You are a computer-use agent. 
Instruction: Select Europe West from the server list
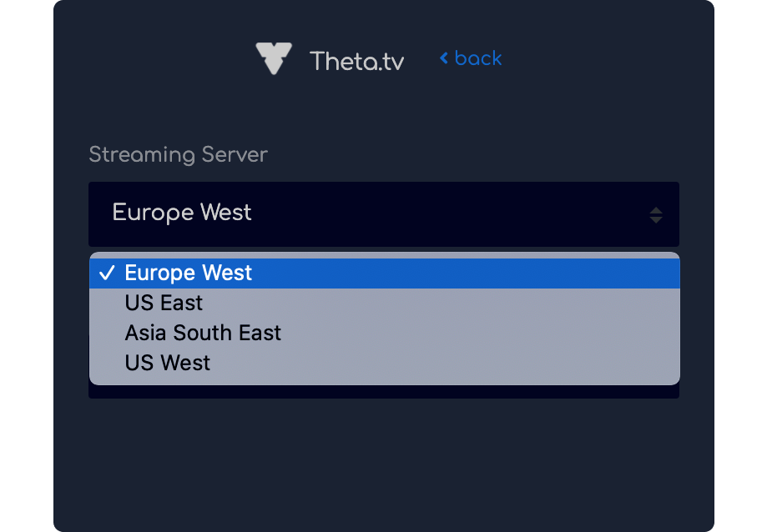coord(385,273)
